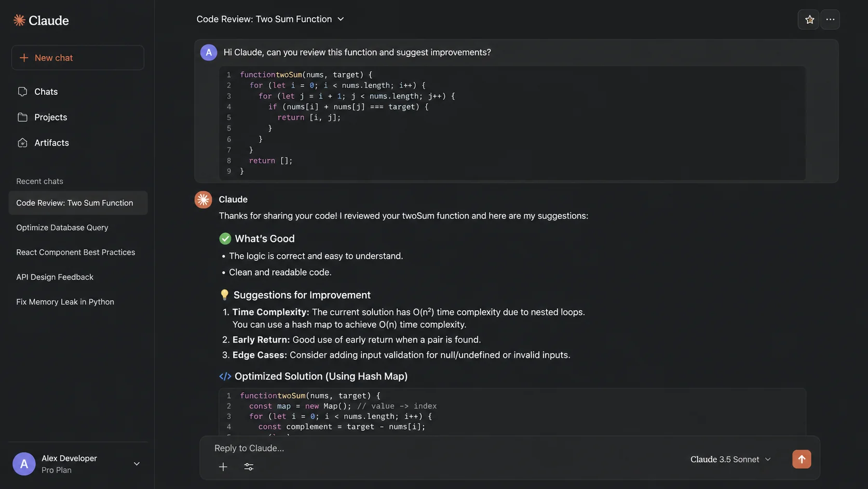Click the Recent chats heading
This screenshot has height=489, width=868.
39,181
